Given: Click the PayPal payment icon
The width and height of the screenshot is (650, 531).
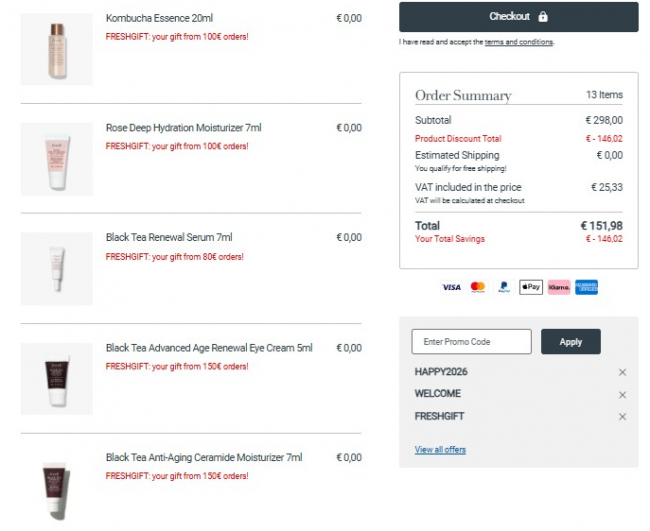Looking at the screenshot, I should [x=504, y=287].
